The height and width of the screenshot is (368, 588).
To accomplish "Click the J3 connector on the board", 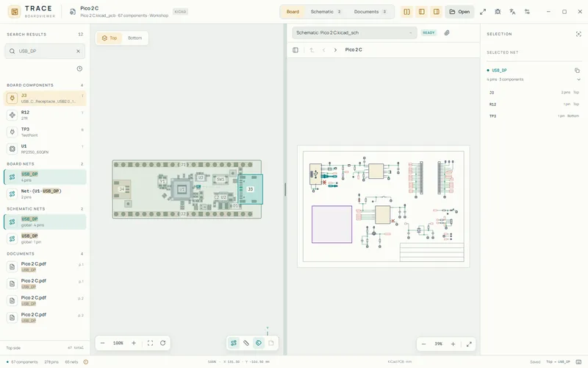I will tap(250, 189).
